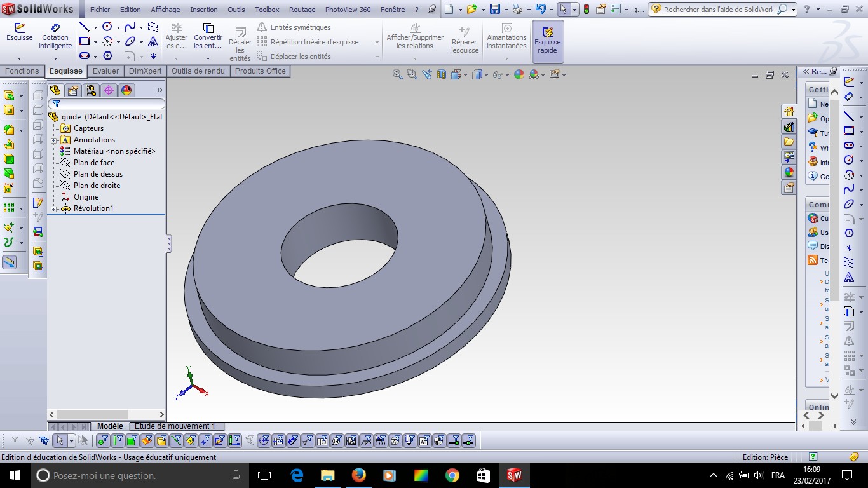Screen dimensions: 868x488
Task: Select the Plan de face tree item
Action: [93, 163]
